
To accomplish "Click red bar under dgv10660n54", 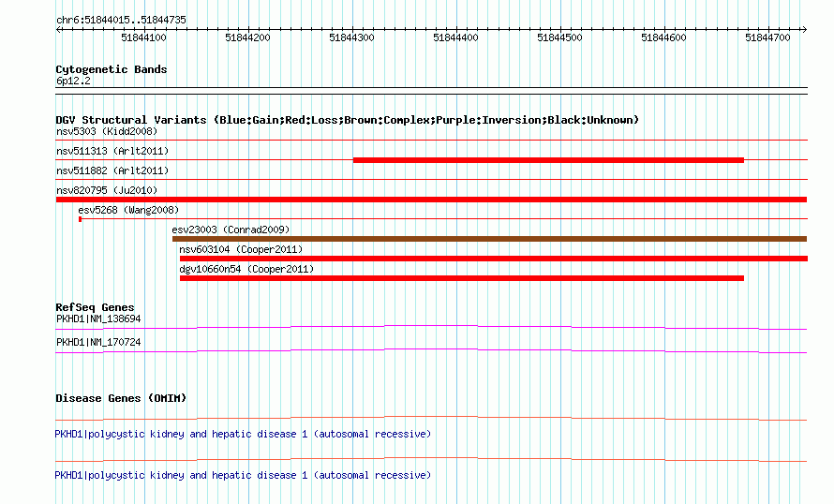I will coord(462,278).
